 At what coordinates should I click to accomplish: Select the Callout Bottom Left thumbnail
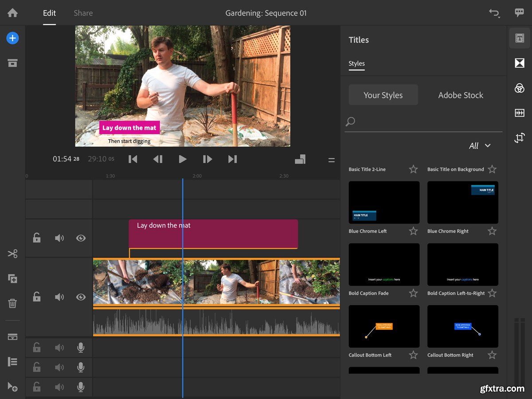(x=384, y=326)
